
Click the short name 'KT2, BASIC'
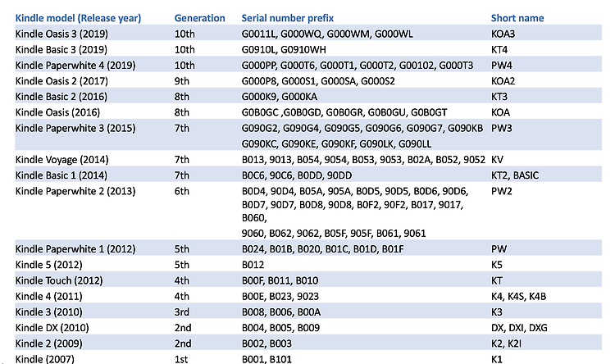coord(515,175)
